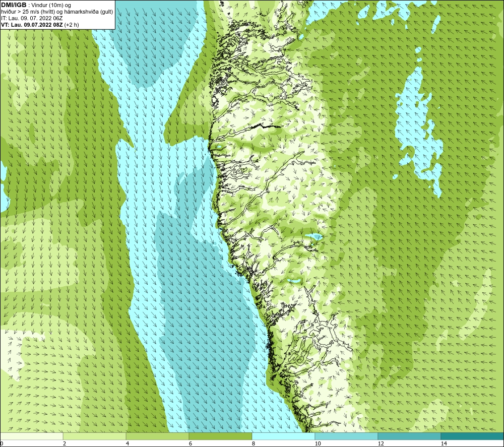
Task: Click the scale label '2'
Action: click(65, 443)
